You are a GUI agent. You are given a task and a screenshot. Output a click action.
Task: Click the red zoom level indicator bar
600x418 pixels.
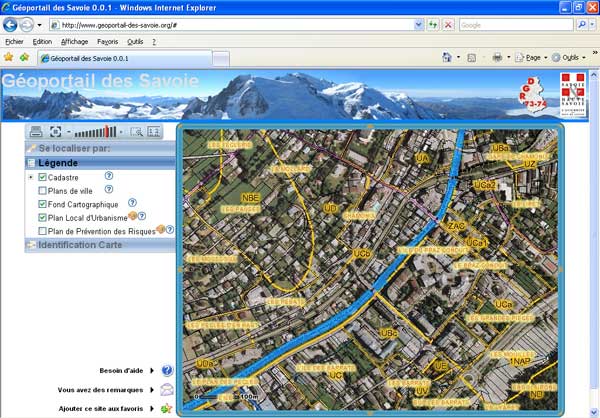(107, 131)
